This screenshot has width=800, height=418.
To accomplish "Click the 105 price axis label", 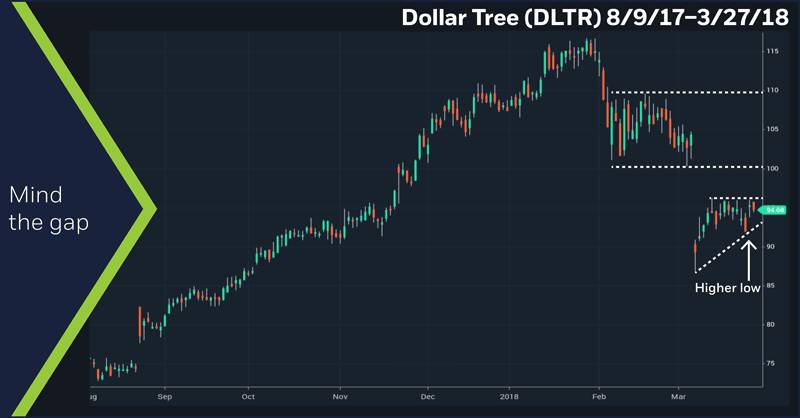I will (773, 129).
